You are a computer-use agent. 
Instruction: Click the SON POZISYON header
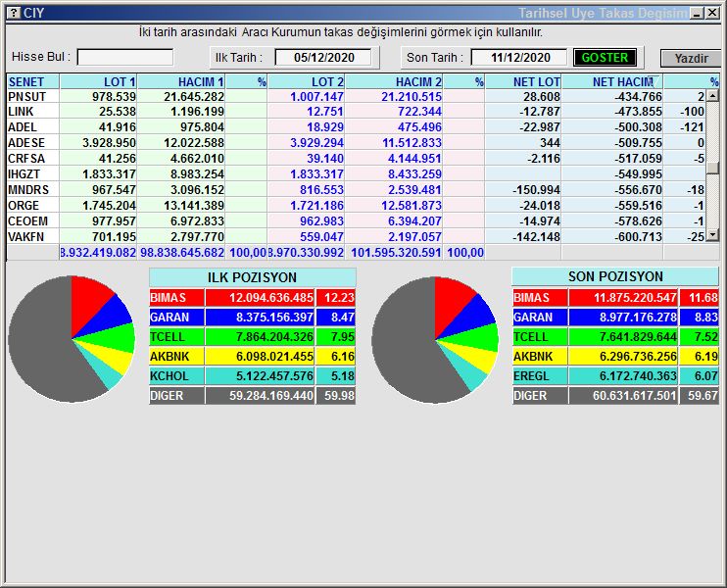point(615,276)
